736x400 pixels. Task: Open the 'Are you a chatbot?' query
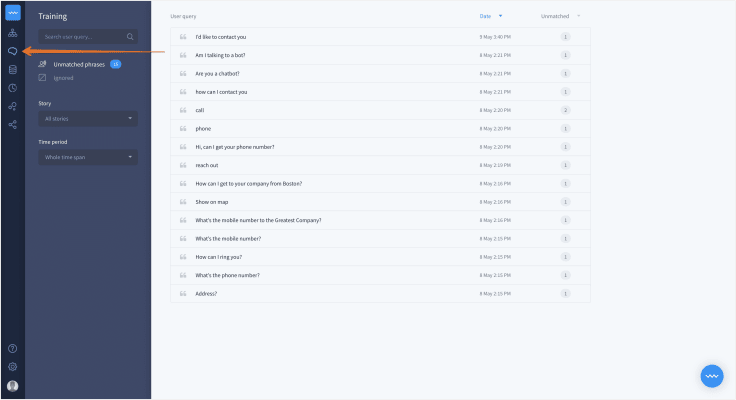tap(218, 73)
